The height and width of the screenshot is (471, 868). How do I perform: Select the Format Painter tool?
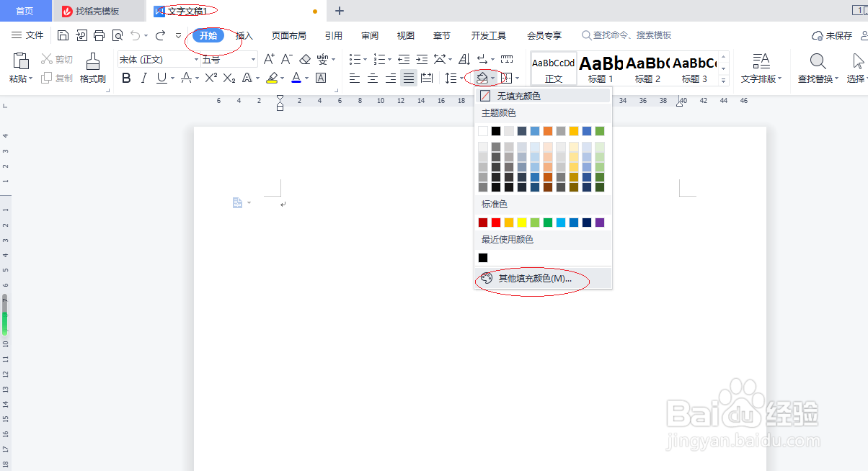coord(92,68)
